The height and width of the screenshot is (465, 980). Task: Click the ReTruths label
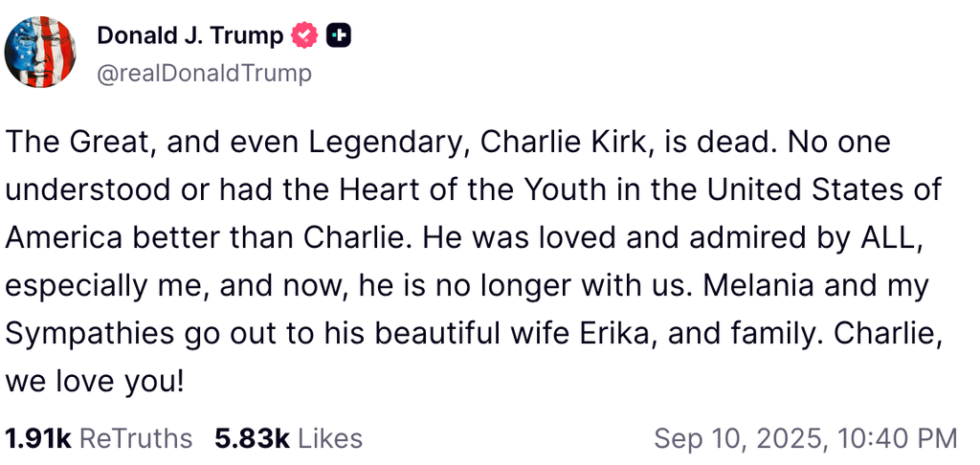coord(135,439)
